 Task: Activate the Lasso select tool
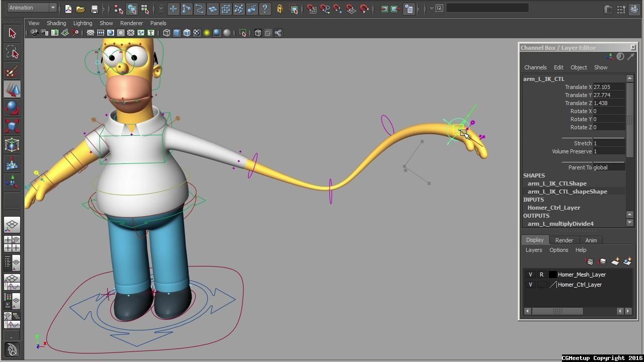coord(12,52)
